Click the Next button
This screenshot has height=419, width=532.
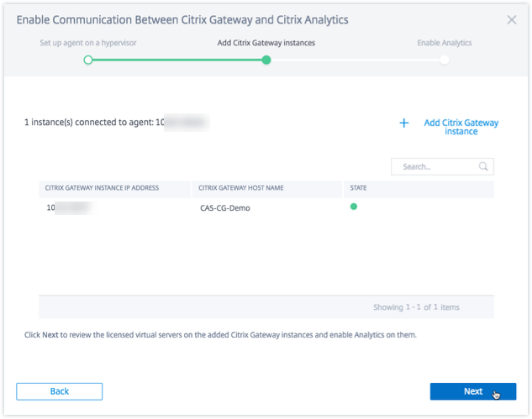(x=472, y=391)
